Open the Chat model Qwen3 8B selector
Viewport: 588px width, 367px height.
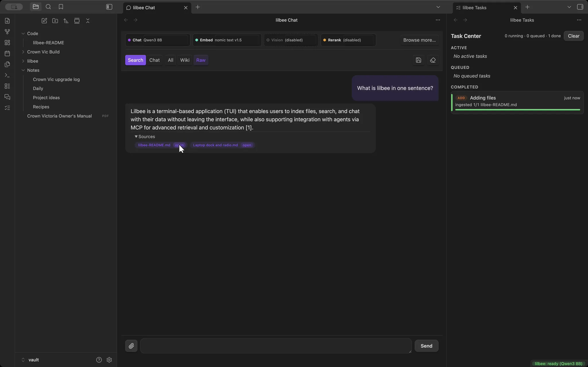click(x=158, y=40)
